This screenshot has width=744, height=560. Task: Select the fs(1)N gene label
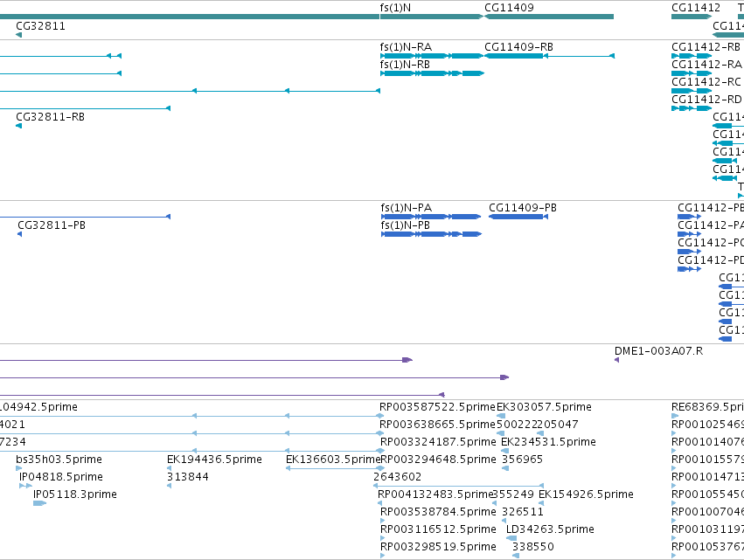[x=395, y=8]
